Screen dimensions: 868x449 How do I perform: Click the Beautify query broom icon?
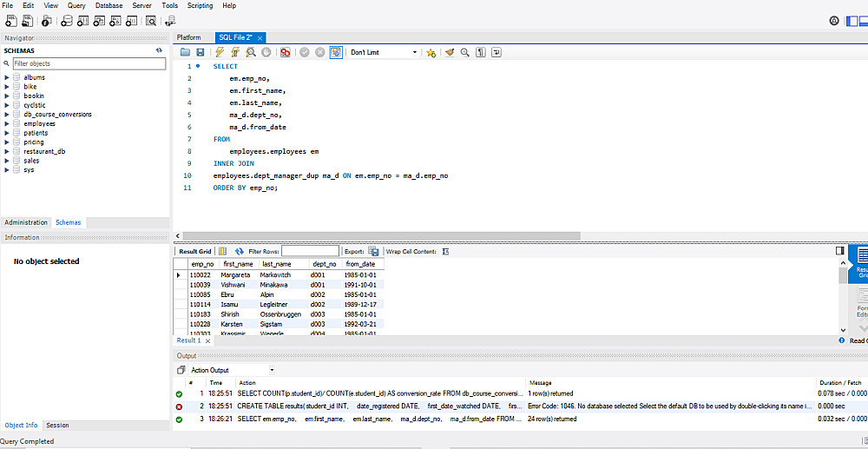point(450,52)
